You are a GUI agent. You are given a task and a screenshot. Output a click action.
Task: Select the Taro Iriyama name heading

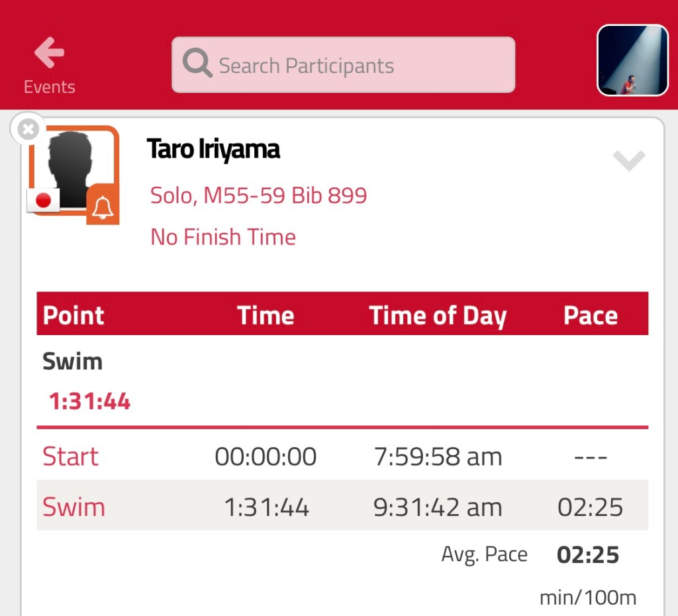(x=213, y=149)
